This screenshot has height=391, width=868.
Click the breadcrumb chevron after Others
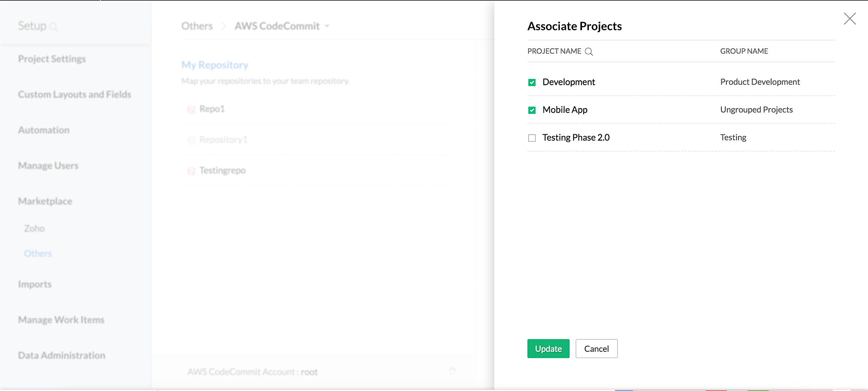tap(224, 26)
